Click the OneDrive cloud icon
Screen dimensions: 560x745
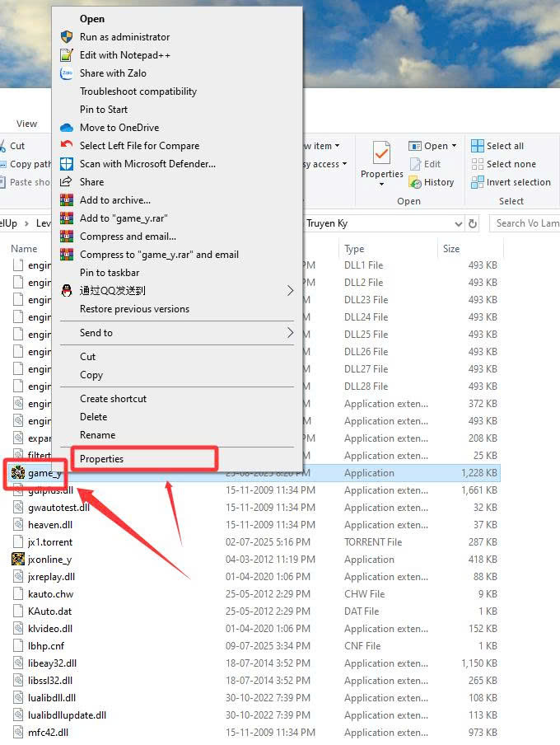click(67, 128)
